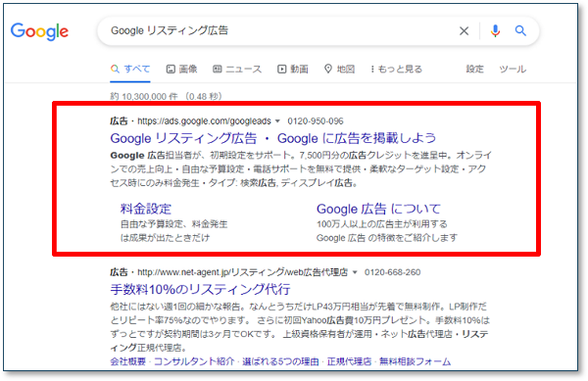Viewport: 588px width, 381px height.
Task: Open 手数料10%のリスティング代行 ad headline
Action: coord(200,289)
